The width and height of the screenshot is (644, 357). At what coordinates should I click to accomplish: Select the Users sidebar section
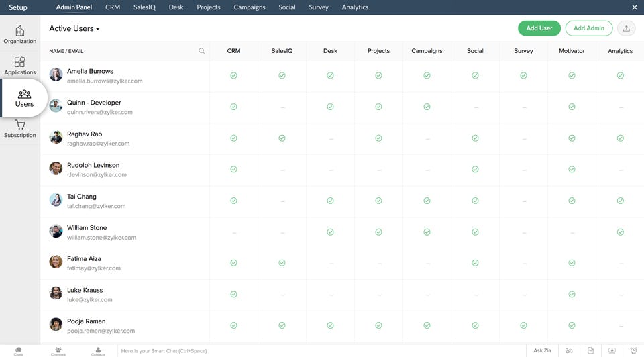pyautogui.click(x=24, y=99)
